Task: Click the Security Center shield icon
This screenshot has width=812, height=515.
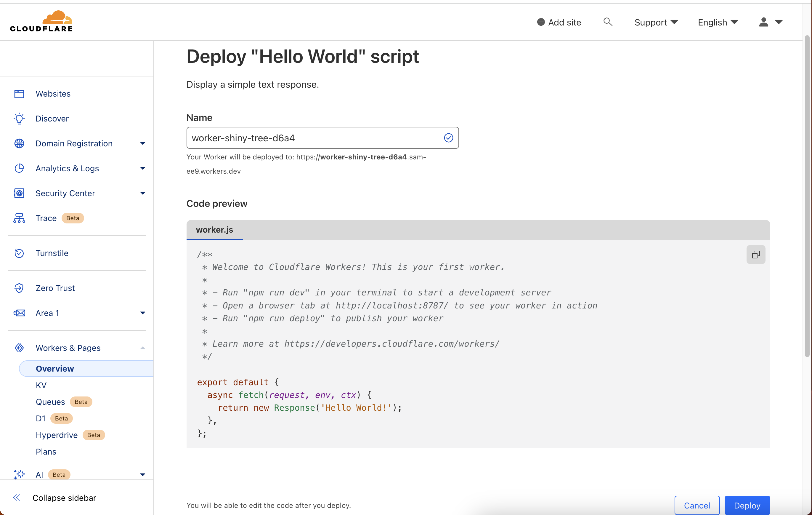Action: [19, 193]
